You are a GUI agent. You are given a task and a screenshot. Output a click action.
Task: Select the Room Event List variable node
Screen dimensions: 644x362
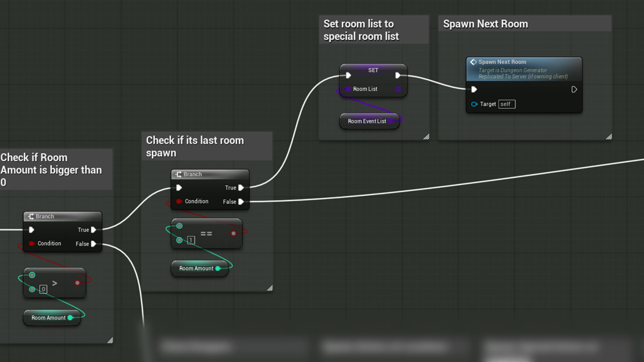tap(370, 121)
